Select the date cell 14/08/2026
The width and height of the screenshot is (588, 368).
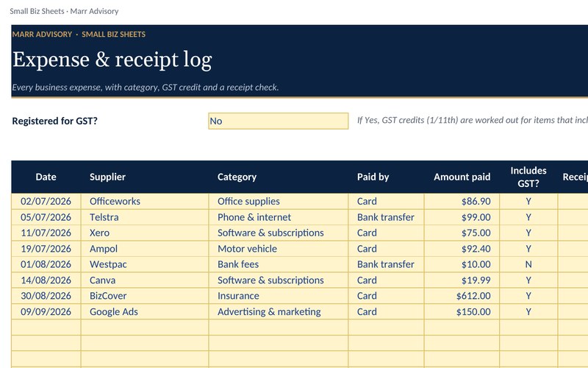point(46,280)
